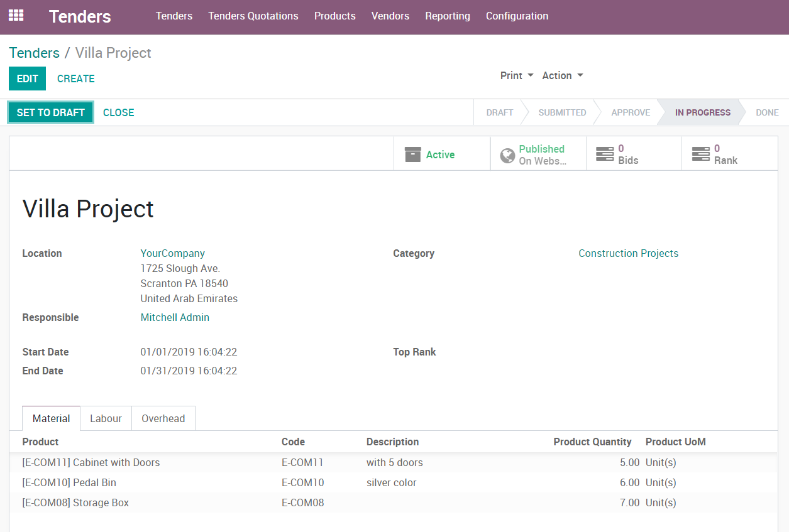
Task: Open the Mitchell Admin responsible link
Action: 175,317
